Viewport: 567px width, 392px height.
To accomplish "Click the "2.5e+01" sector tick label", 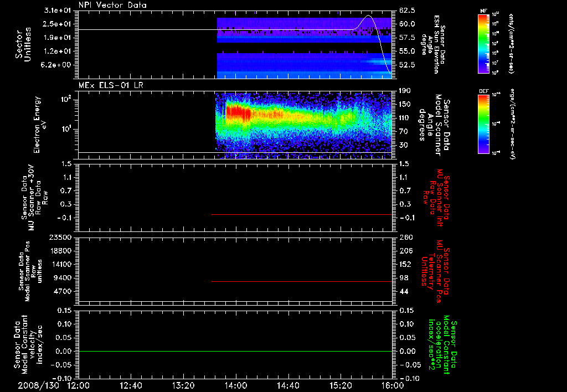I will tap(58, 24).
